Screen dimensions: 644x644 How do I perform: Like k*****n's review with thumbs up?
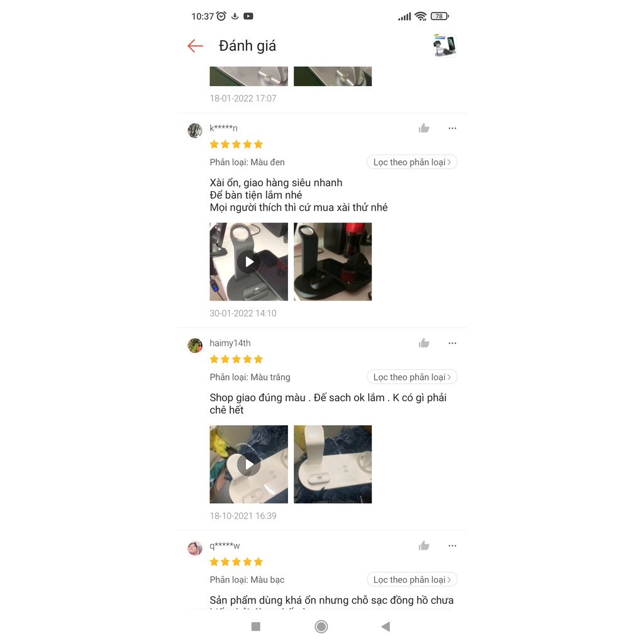click(x=424, y=128)
